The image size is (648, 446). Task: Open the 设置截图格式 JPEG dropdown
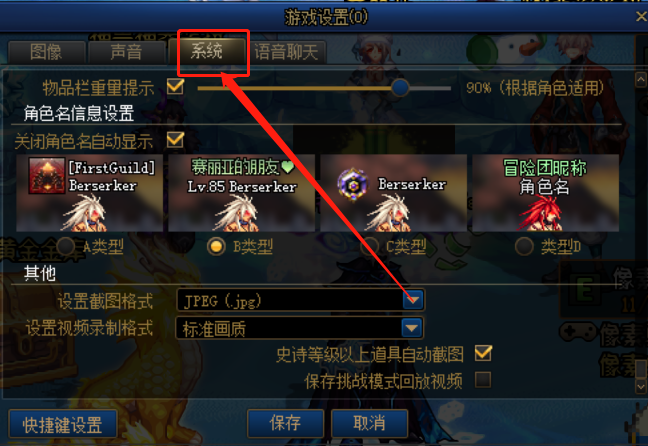pos(300,301)
